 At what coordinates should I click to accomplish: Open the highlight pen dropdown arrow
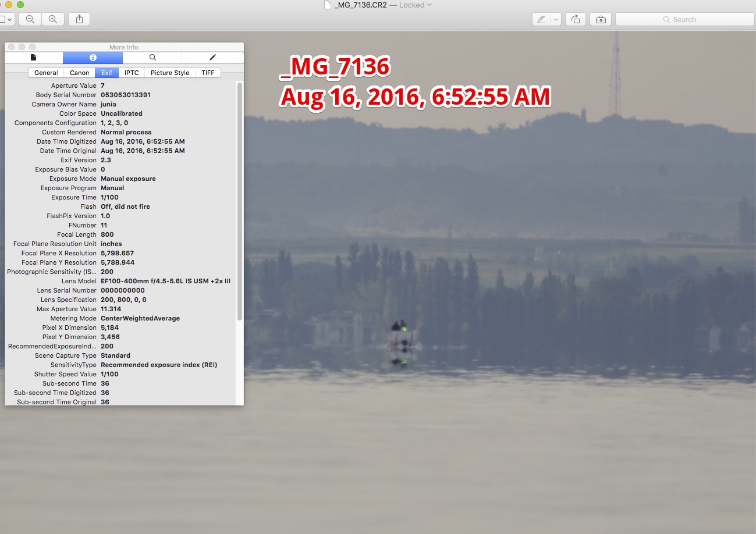[x=556, y=19]
